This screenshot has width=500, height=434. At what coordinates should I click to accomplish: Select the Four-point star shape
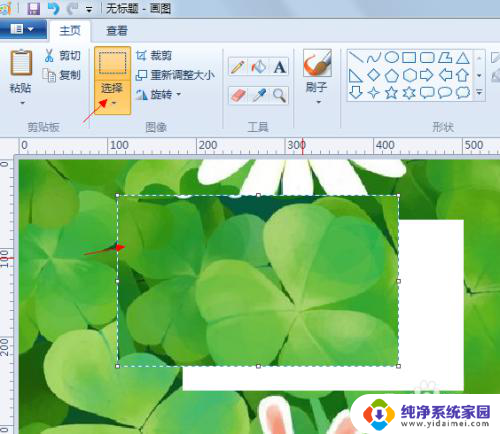coord(374,92)
